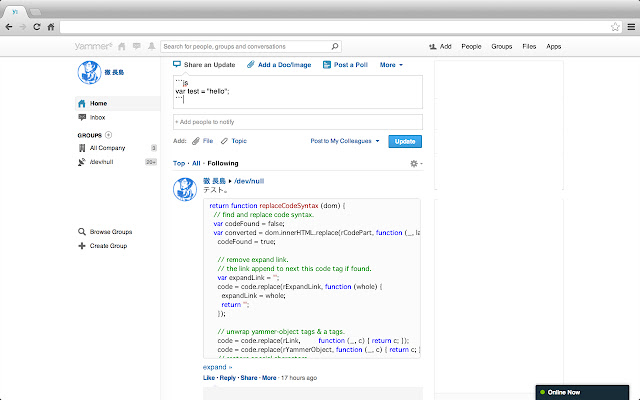Click Topic link in publisher
This screenshot has height=400, width=640.
point(239,141)
